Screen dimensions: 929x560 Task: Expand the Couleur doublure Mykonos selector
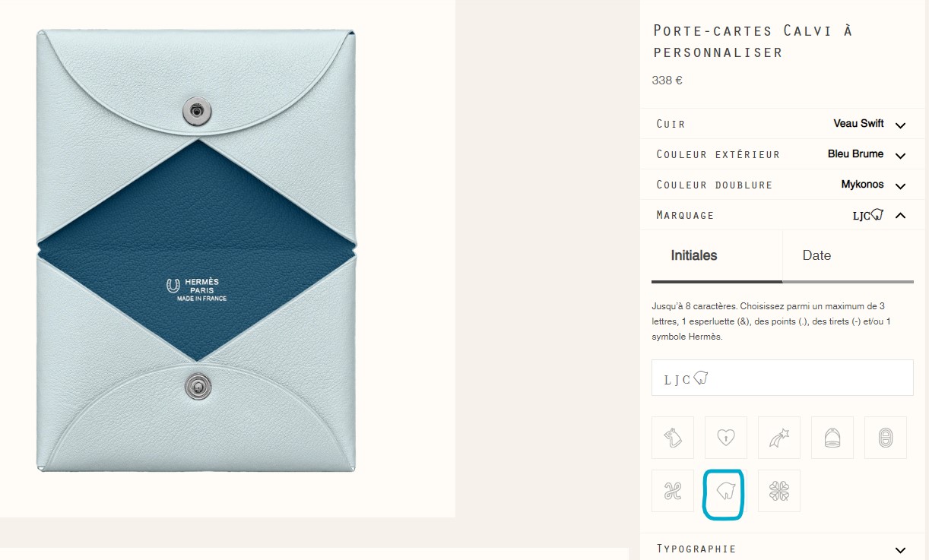(x=782, y=185)
